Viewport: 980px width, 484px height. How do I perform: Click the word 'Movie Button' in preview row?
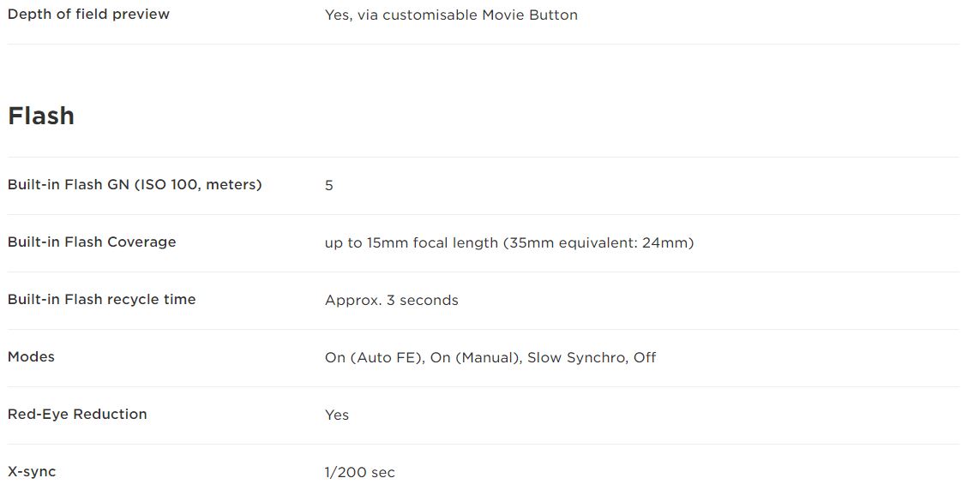[530, 15]
